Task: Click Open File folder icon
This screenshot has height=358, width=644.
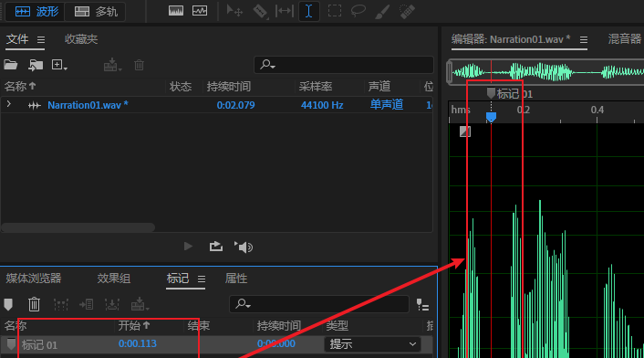Action: point(11,65)
